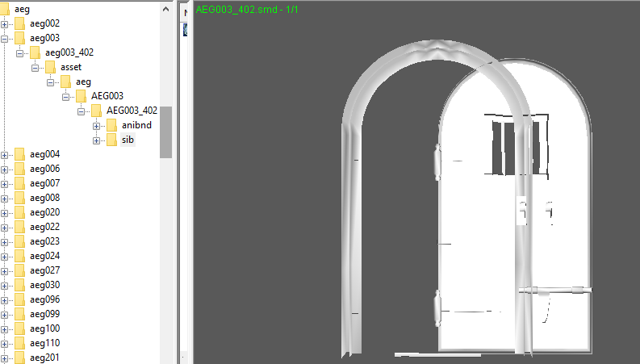Screen dimensions: 640x364
Task: Collapse the AEG003 subfolder node
Action: pos(65,97)
